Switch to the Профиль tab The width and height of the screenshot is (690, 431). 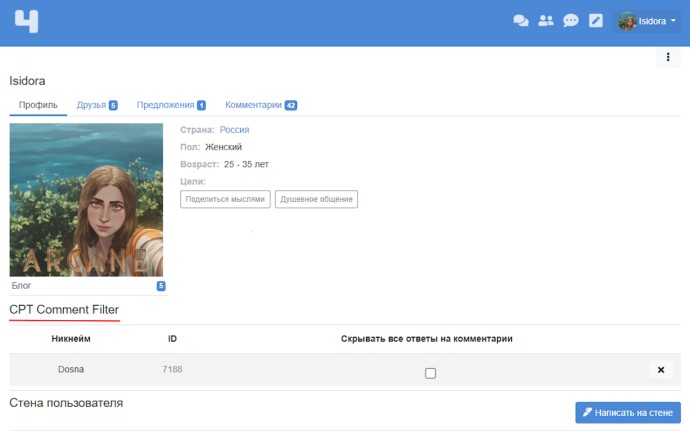tap(38, 105)
